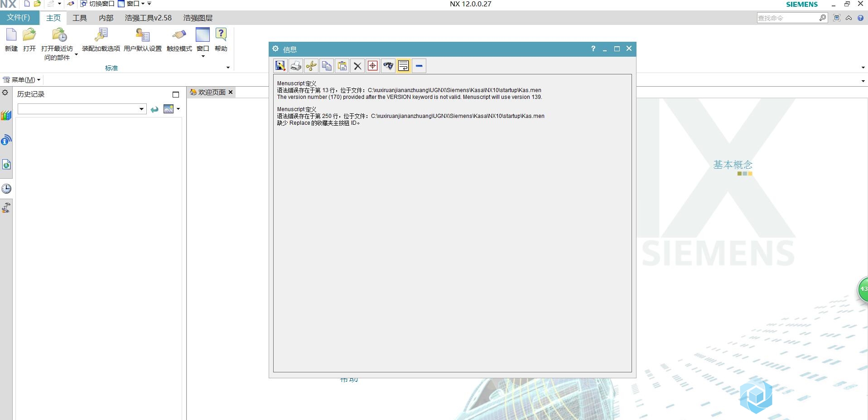Click the green 43 badge at right edge
The height and width of the screenshot is (420, 868).
pos(863,289)
